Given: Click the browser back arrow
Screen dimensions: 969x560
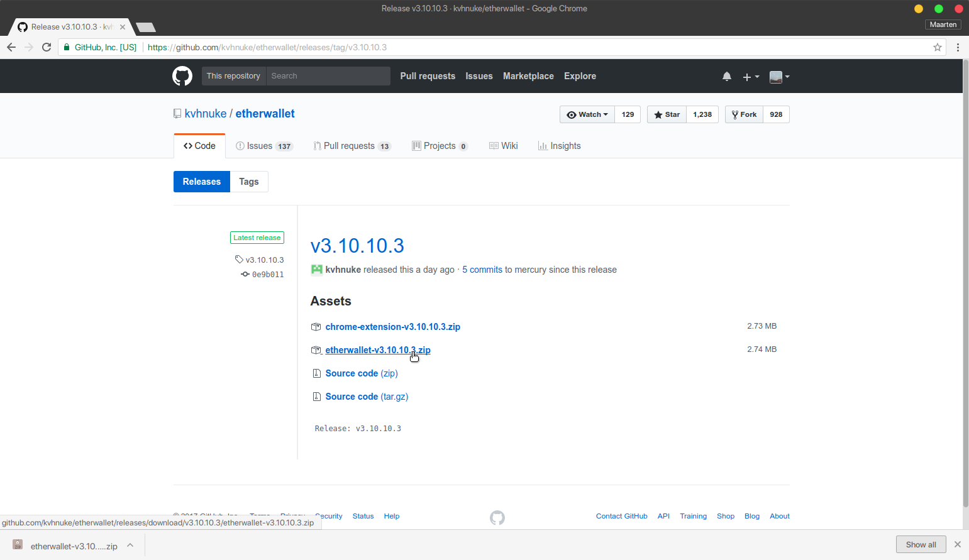Looking at the screenshot, I should click(11, 47).
